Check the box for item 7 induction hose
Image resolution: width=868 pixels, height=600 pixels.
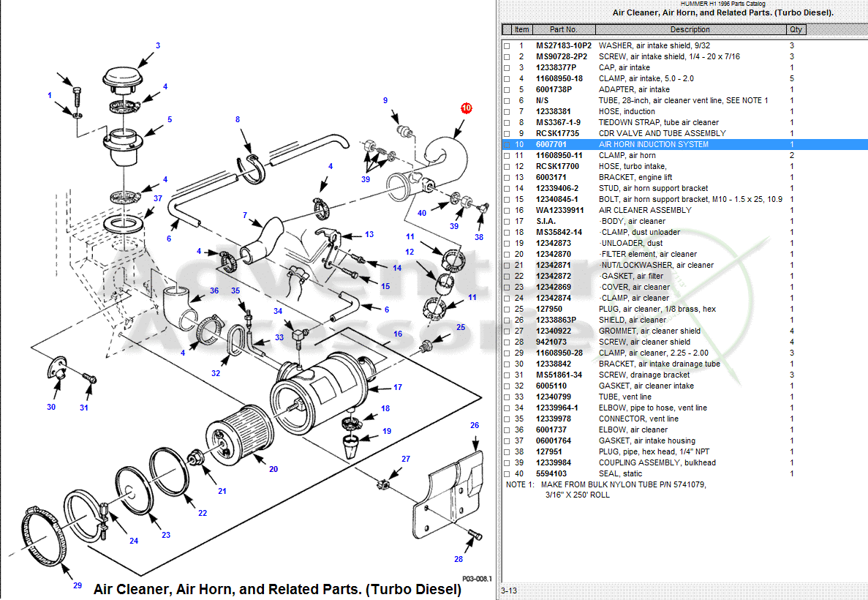click(x=507, y=112)
